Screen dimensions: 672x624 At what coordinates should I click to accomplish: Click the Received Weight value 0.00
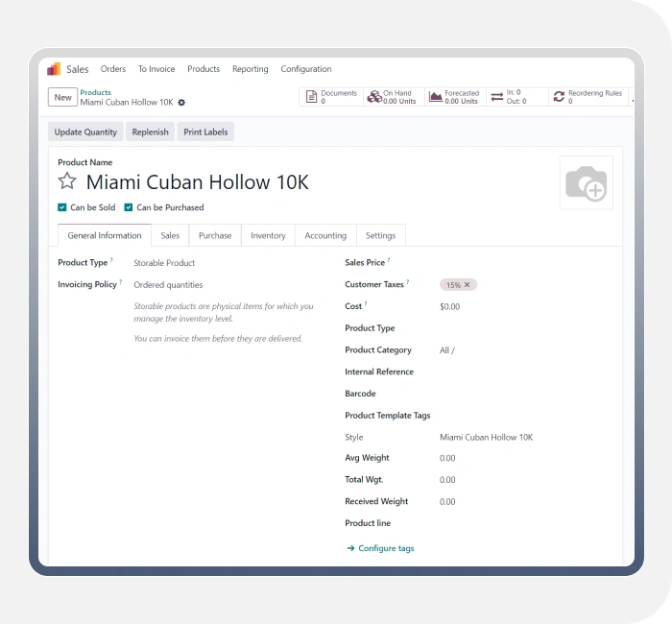click(x=447, y=502)
